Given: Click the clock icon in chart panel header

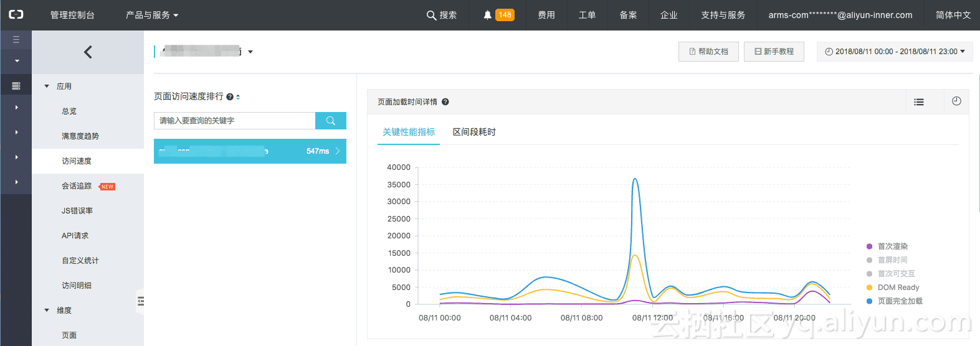Looking at the screenshot, I should pyautogui.click(x=956, y=101).
